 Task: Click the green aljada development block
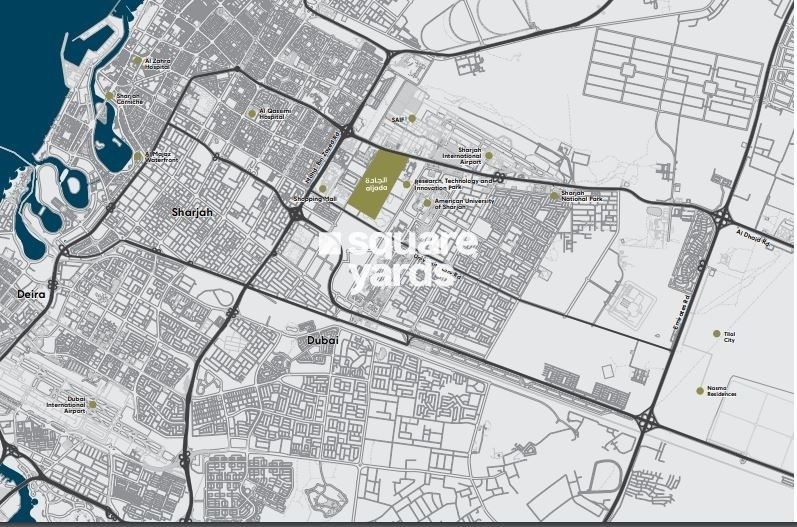pos(378,184)
